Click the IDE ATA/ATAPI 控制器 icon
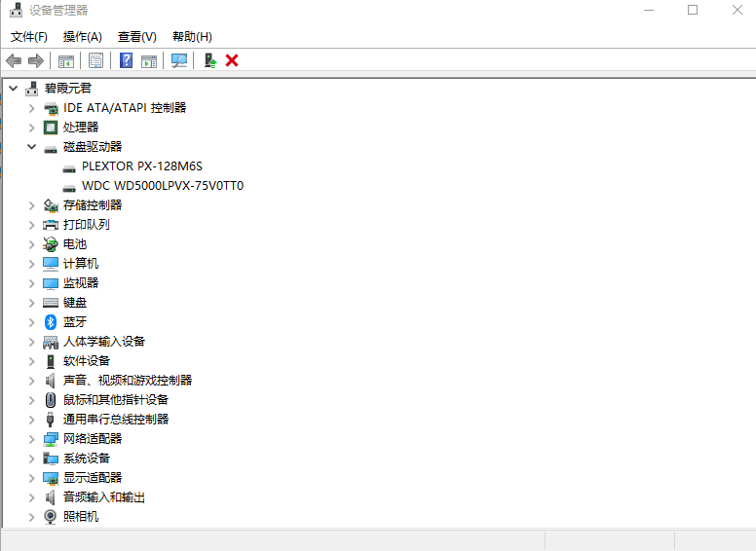 point(51,108)
